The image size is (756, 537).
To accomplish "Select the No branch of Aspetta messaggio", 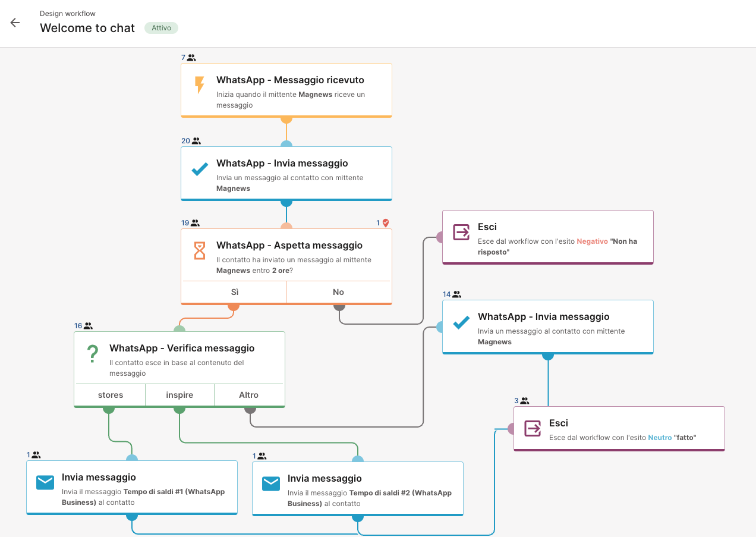I will click(339, 292).
